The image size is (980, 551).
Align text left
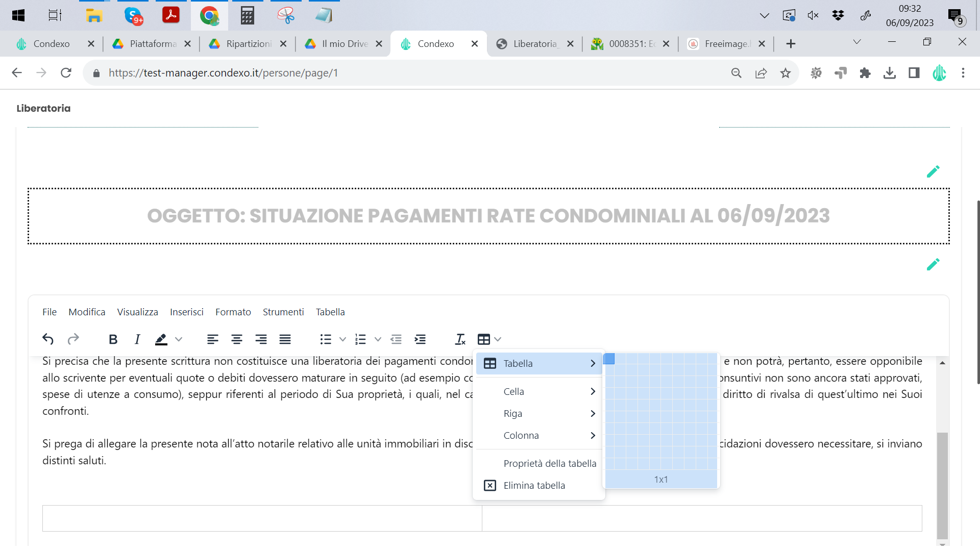[213, 339]
